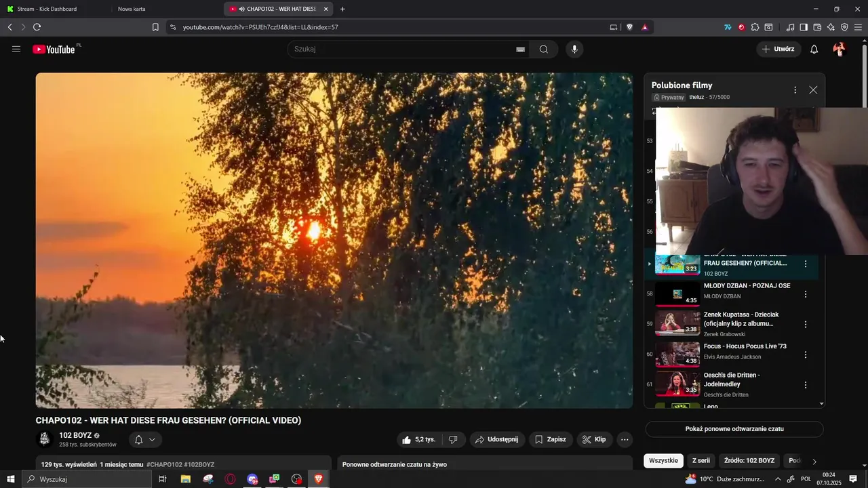
Task: Open the browser main hamburger menu
Action: [859, 27]
